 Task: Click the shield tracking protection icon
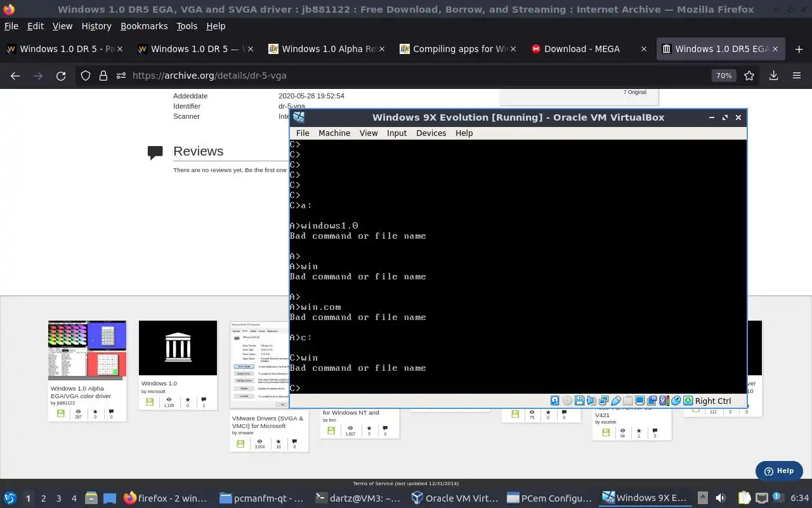tap(86, 76)
